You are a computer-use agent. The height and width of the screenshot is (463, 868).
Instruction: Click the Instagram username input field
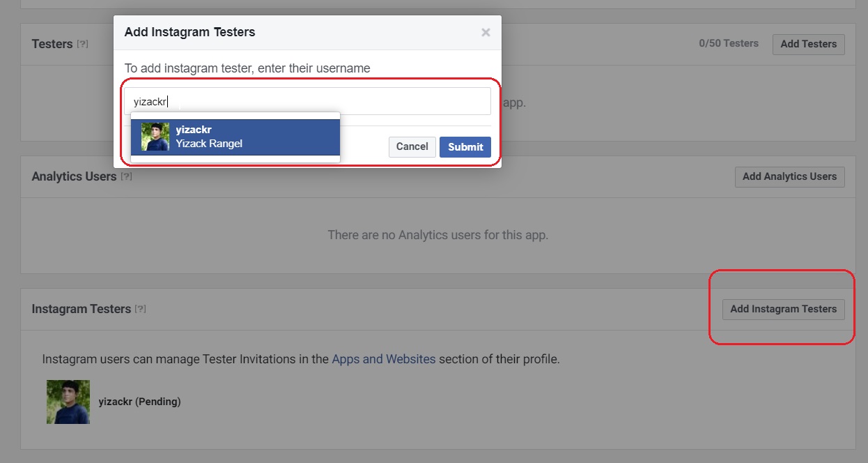[307, 101]
